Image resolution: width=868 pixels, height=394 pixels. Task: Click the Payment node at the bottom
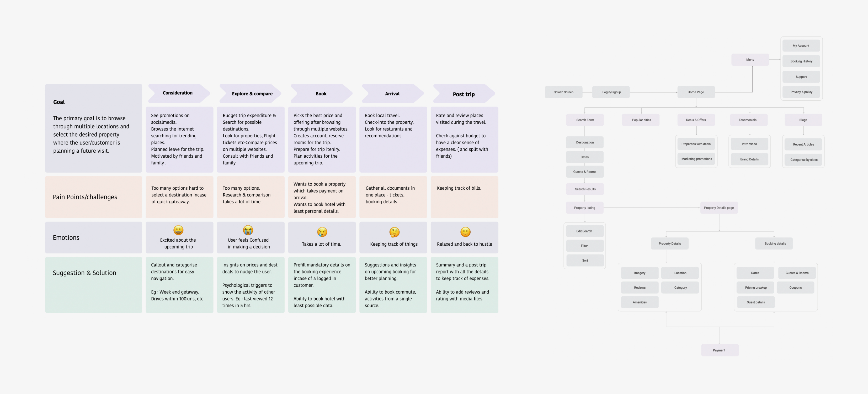[x=719, y=350]
